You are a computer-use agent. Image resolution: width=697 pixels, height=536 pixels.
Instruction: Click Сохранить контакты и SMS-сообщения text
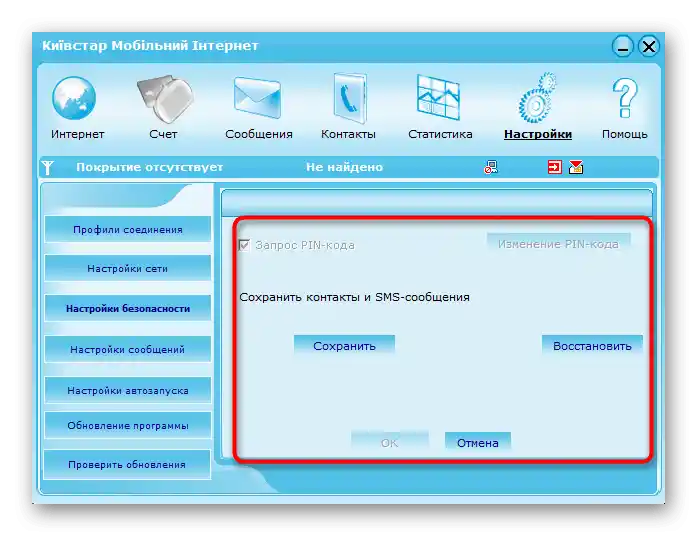click(354, 297)
